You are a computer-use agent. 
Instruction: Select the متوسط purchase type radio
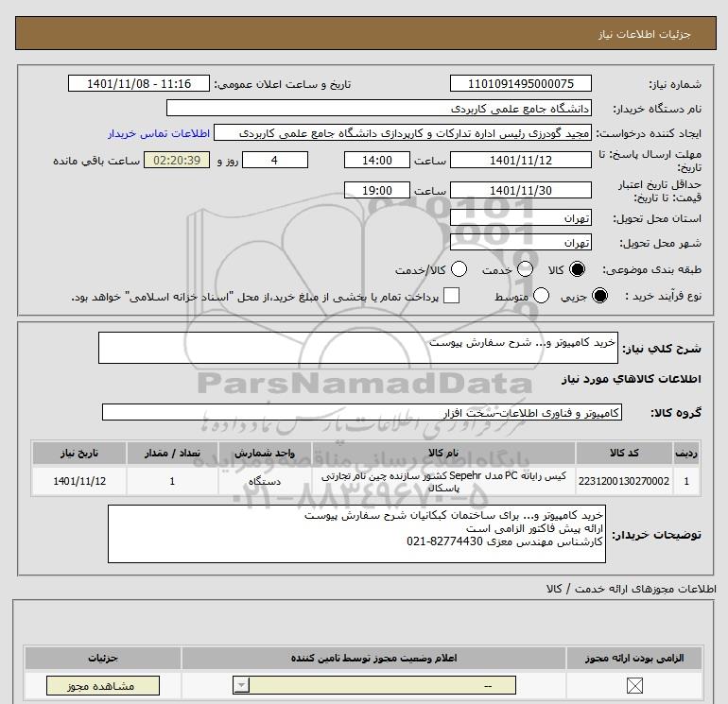(x=542, y=296)
